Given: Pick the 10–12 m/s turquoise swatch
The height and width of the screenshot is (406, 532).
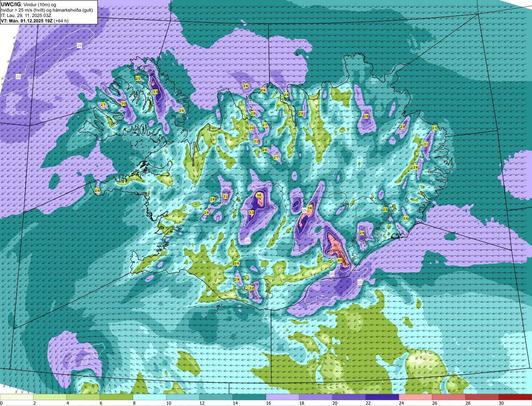Looking at the screenshot, I should tap(183, 397).
